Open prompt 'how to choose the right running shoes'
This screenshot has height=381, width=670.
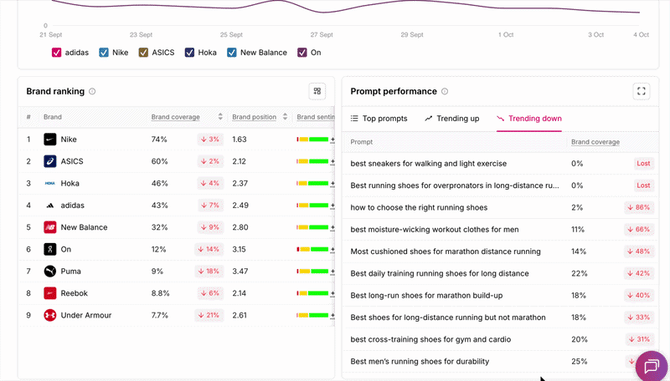pyautogui.click(x=419, y=208)
